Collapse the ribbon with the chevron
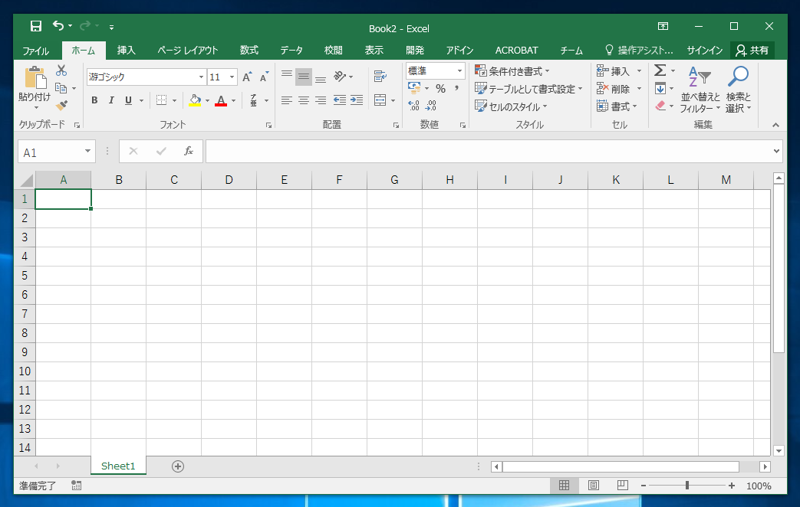The width and height of the screenshot is (800, 507). click(776, 125)
